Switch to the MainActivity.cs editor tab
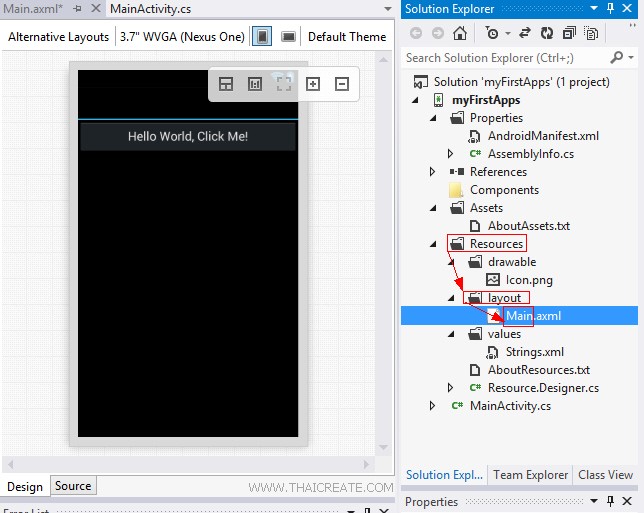Viewport: 644px width, 513px height. [150, 9]
